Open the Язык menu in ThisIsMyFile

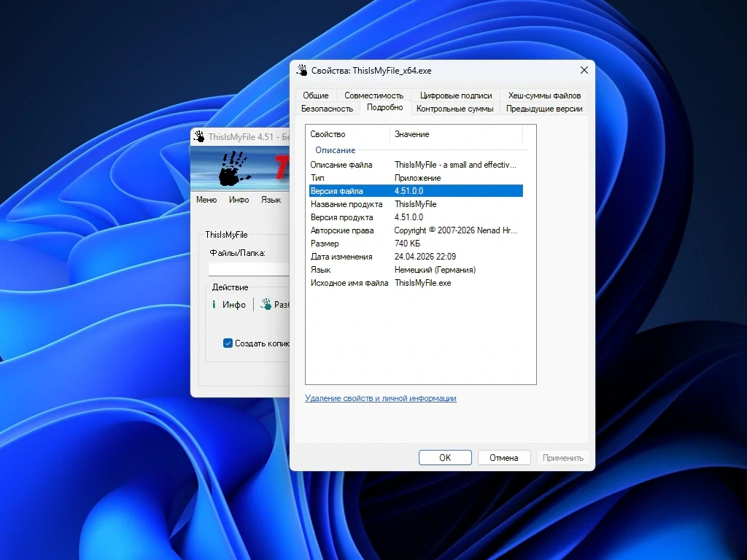[x=271, y=200]
